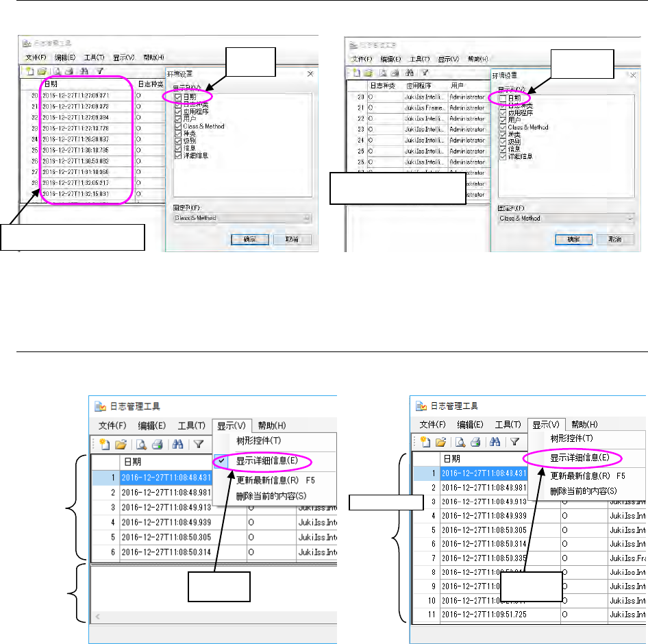This screenshot has width=648, height=644.
Task: Open folder icon, window with ticked 显示详细信息
Action: tap(121, 445)
